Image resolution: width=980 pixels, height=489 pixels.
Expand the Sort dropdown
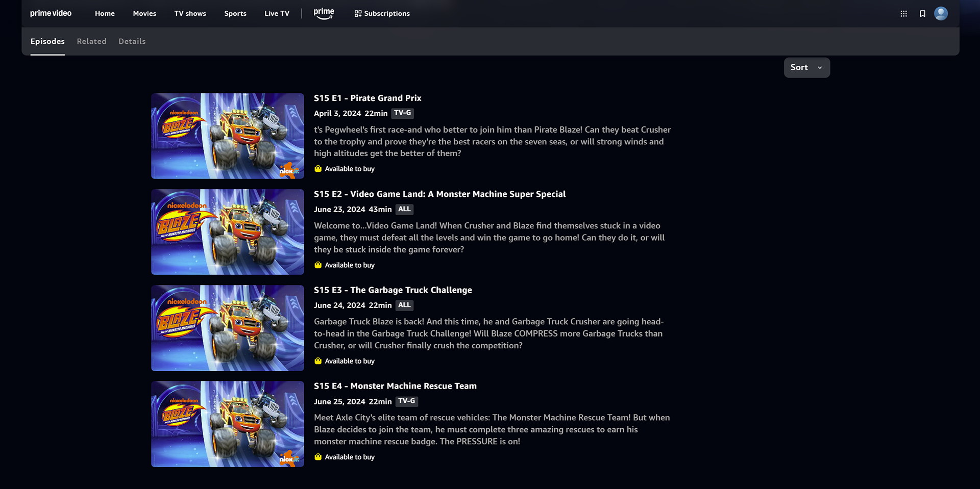[x=806, y=67]
